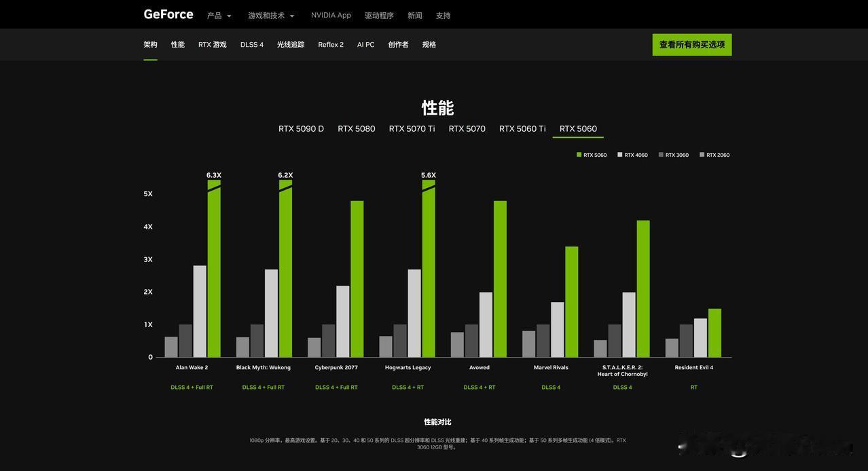The image size is (868, 471).
Task: Click the RTX 4060 legend swatch
Action: [620, 155]
